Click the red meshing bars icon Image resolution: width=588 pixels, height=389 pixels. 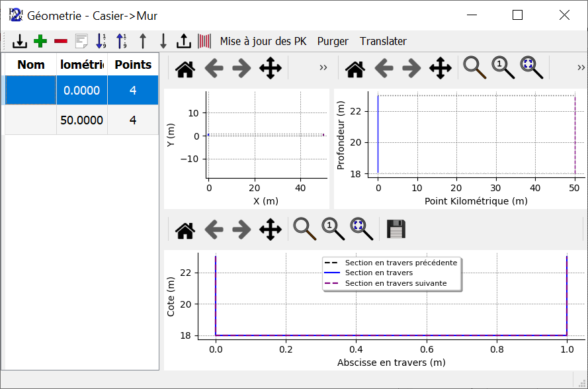(204, 41)
